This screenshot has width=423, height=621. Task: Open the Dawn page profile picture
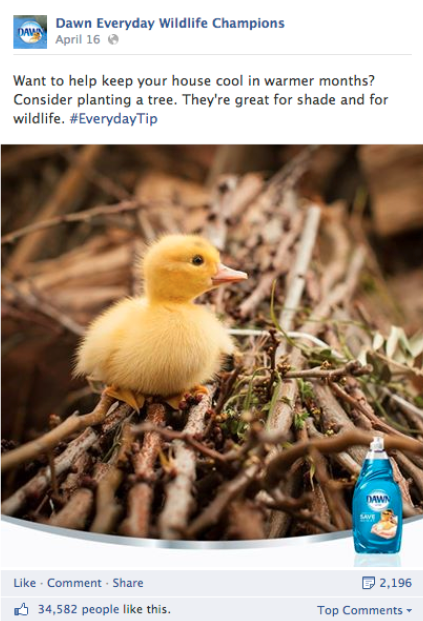[30, 32]
